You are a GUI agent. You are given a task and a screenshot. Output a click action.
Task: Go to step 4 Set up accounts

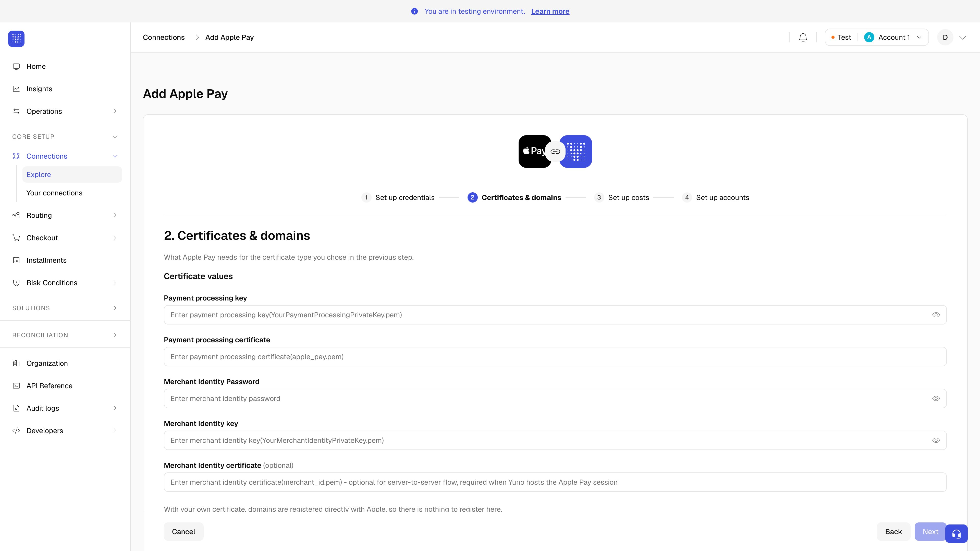[716, 198]
